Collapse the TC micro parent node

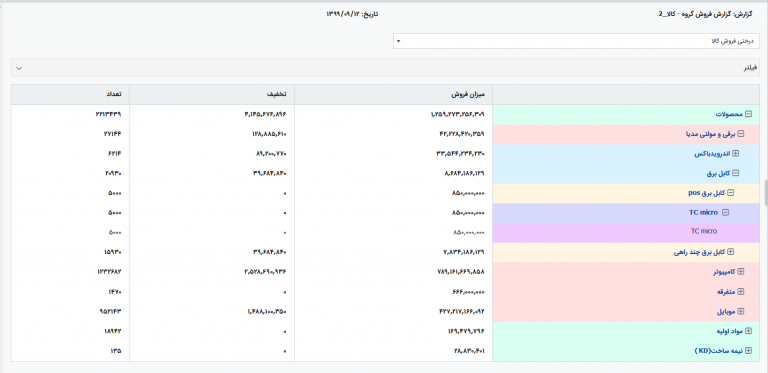[x=726, y=212]
